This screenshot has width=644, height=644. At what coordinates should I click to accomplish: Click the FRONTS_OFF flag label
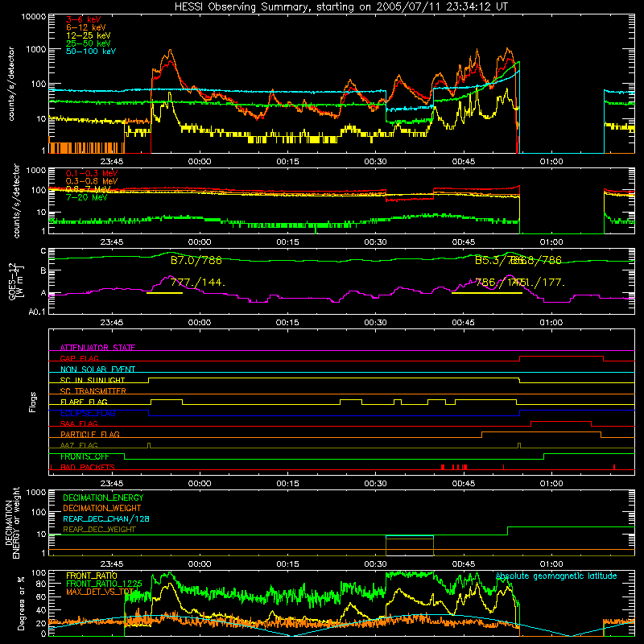[x=85, y=456]
